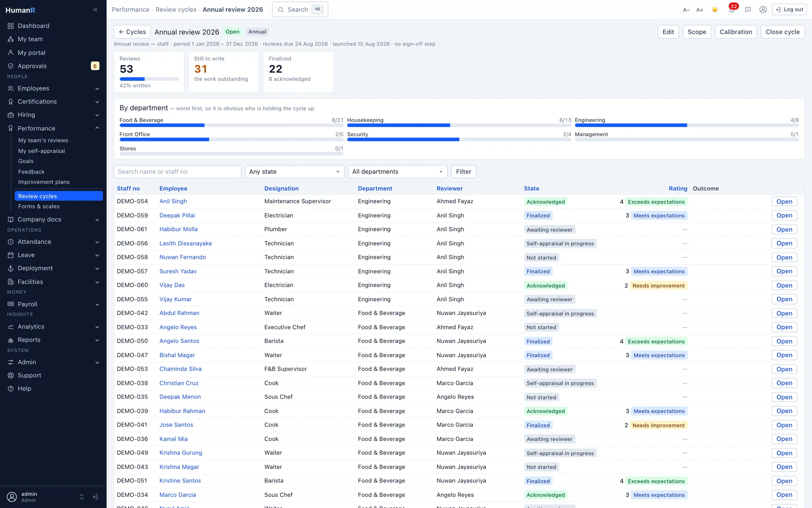Expand the Hiring menu chevron
The image size is (812, 508).
[97, 115]
